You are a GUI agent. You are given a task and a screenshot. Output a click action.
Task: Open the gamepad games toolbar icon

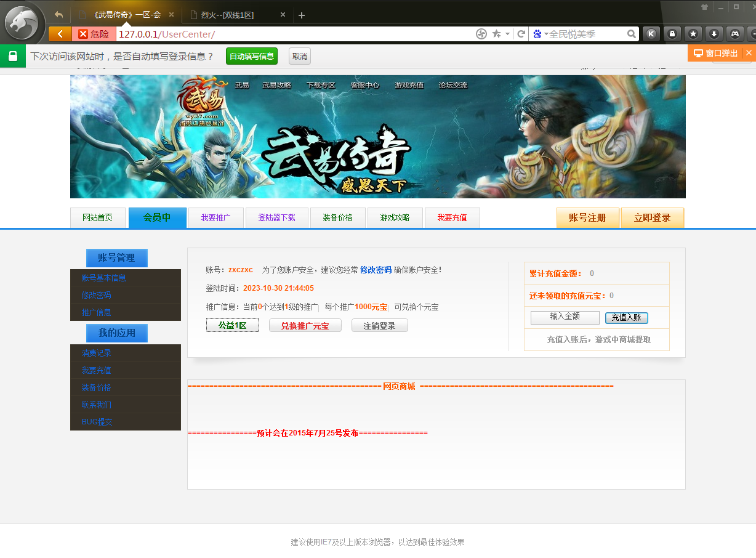tap(735, 34)
